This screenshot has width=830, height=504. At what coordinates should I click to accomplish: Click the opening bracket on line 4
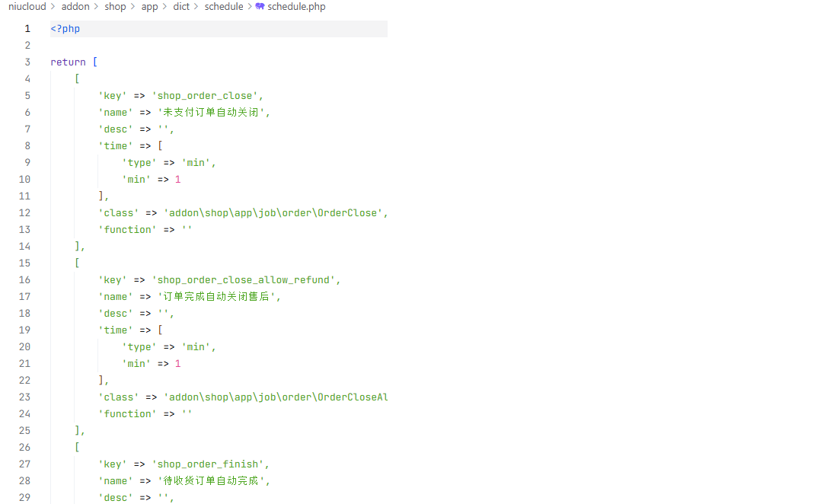click(77, 79)
